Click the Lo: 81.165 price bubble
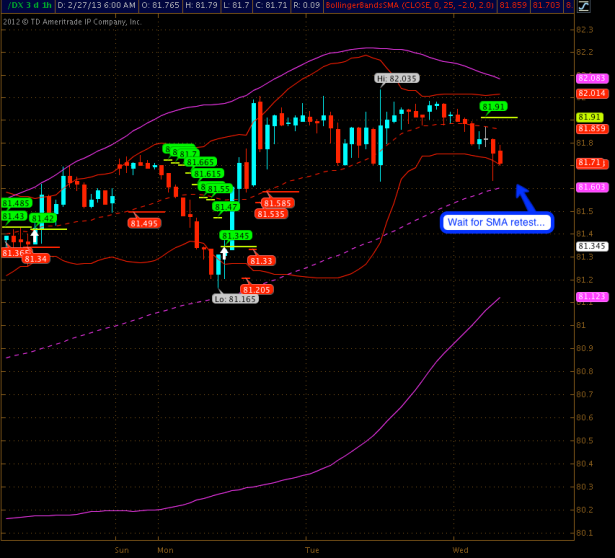Image resolution: width=615 pixels, height=558 pixels. [x=234, y=298]
